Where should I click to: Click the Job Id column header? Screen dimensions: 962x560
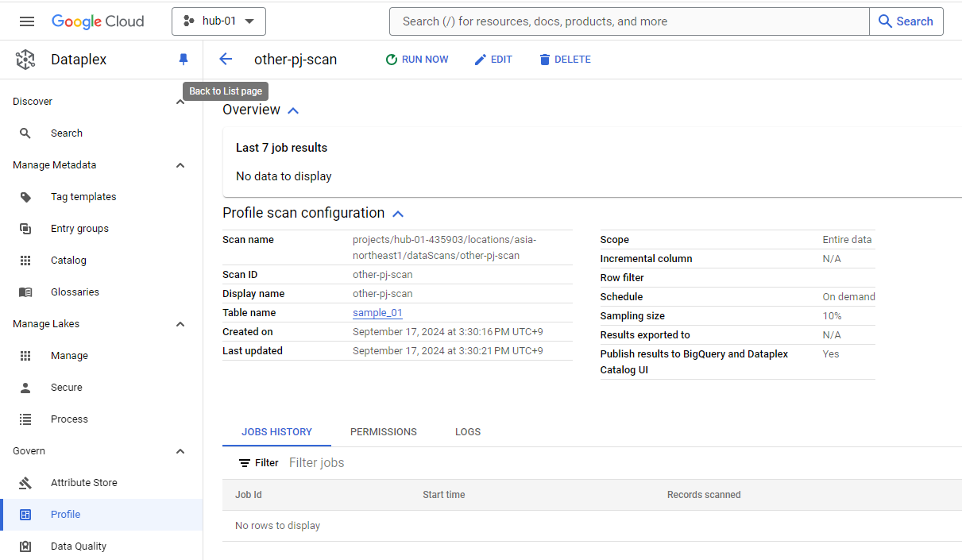(249, 495)
